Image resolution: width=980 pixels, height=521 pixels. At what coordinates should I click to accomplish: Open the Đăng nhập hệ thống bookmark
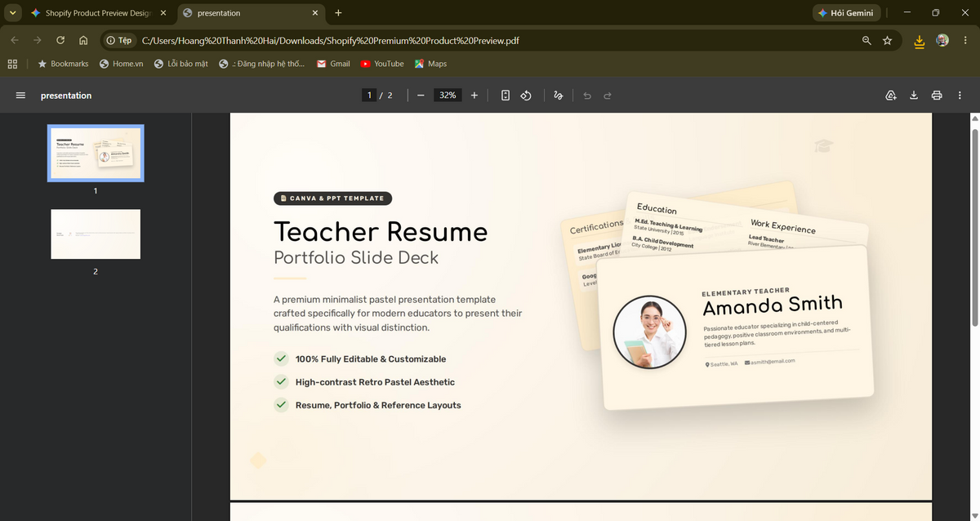(262, 64)
